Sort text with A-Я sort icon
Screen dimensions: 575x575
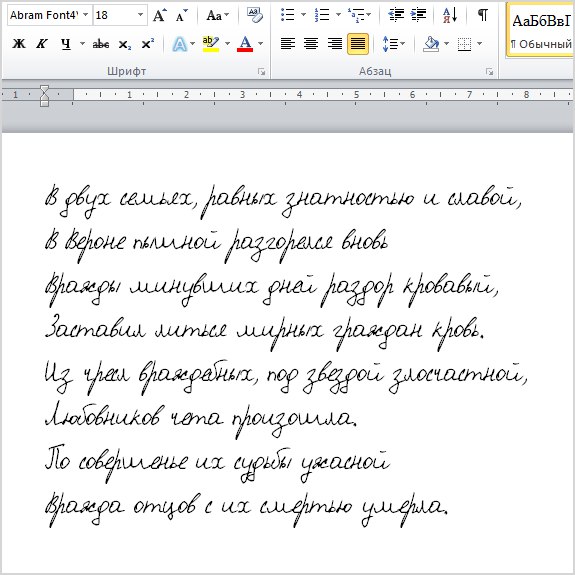(x=450, y=15)
